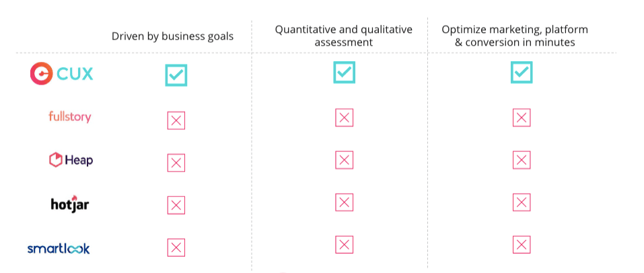Click the hotjar logo

tap(70, 203)
